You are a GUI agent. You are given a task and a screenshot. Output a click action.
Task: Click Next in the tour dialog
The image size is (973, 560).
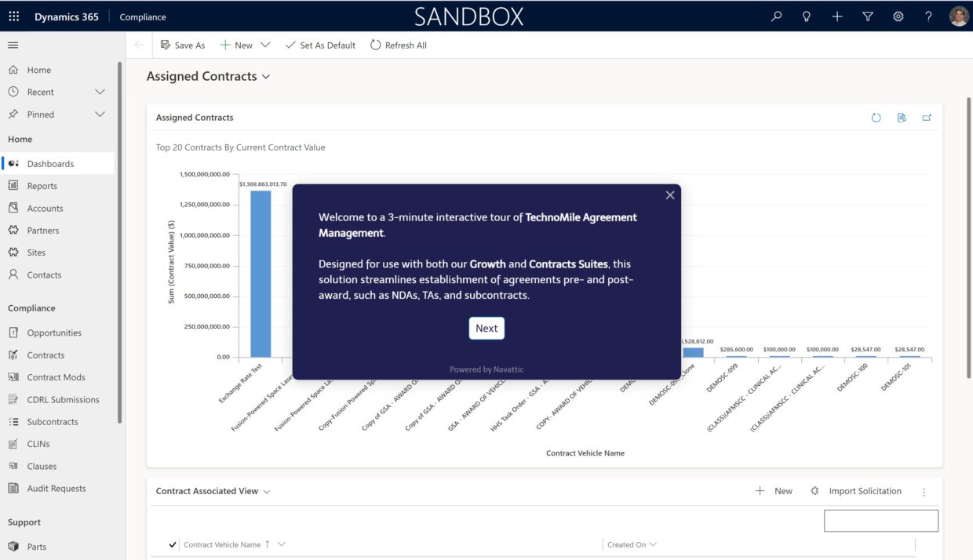coord(486,329)
